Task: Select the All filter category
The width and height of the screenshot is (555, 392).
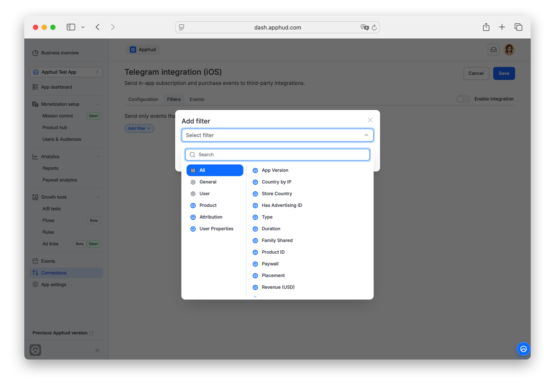Action: [x=215, y=170]
